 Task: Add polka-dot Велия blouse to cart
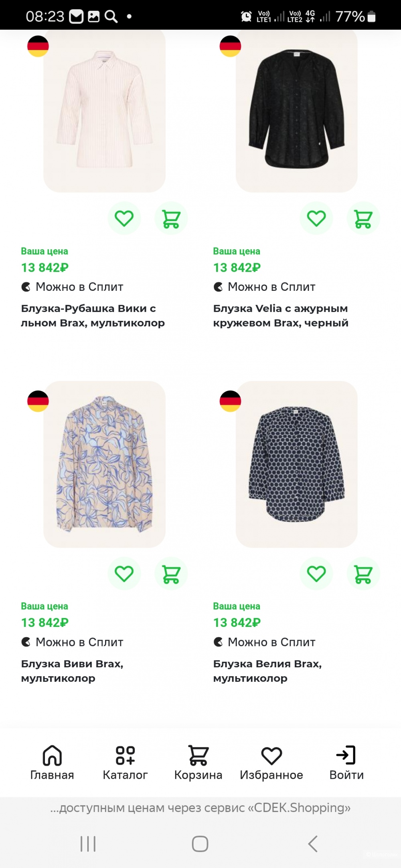point(363,574)
